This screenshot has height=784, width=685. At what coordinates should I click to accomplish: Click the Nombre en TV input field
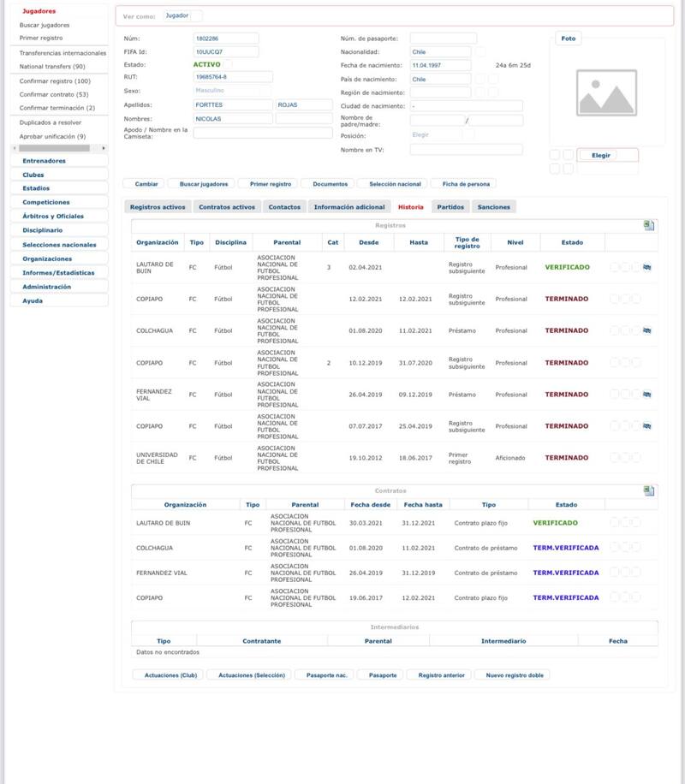pos(466,150)
